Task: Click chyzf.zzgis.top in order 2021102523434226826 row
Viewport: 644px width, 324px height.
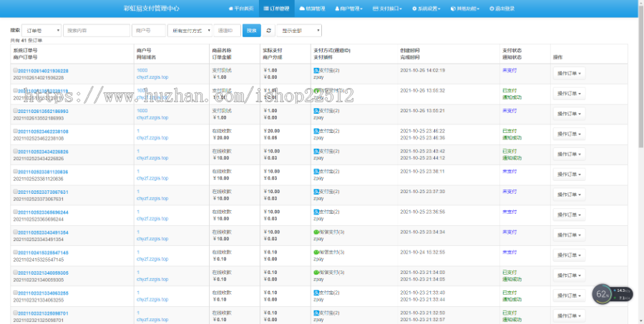Action: (152, 158)
